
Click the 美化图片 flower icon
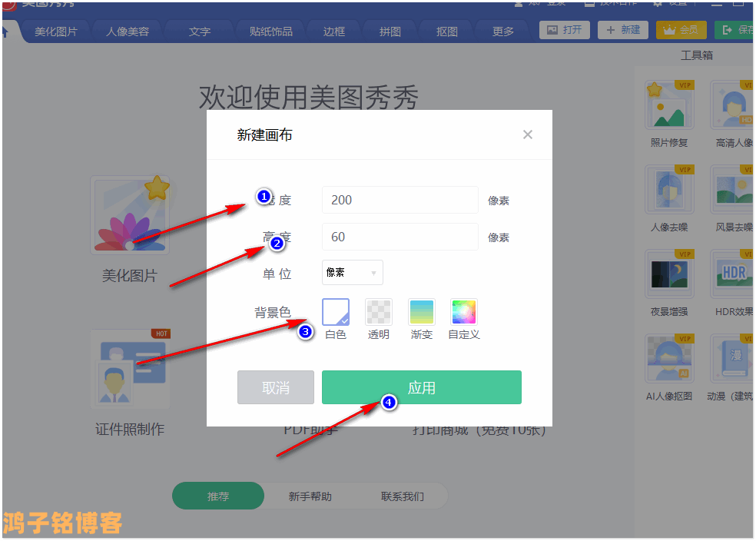pos(130,216)
